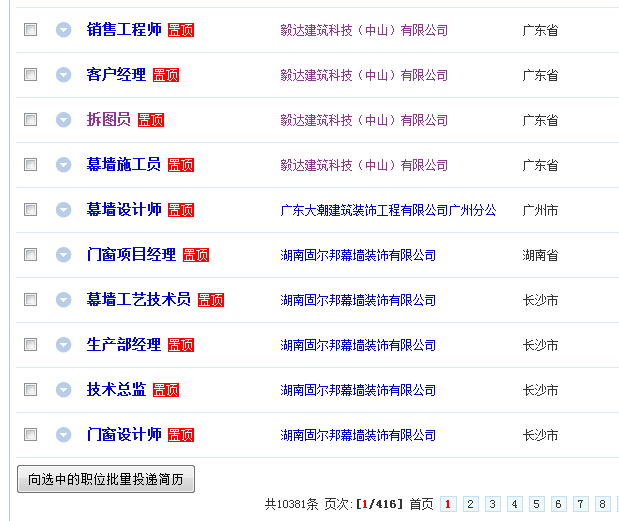Open the 幕墙工艺技术员 job title link
This screenshot has width=619, height=521.
138,300
